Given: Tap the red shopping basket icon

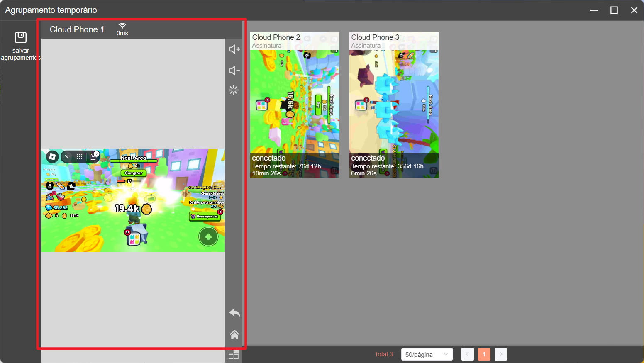Looking at the screenshot, I should coord(61,197).
